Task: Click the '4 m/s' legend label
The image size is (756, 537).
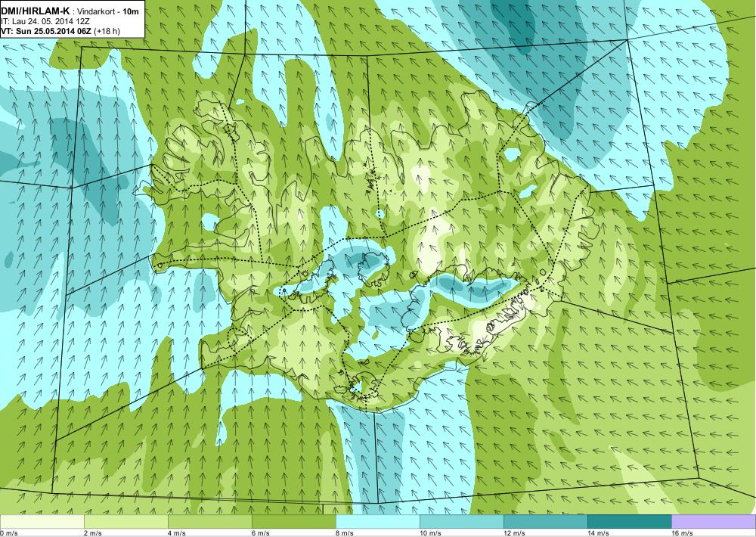Action: [177, 533]
